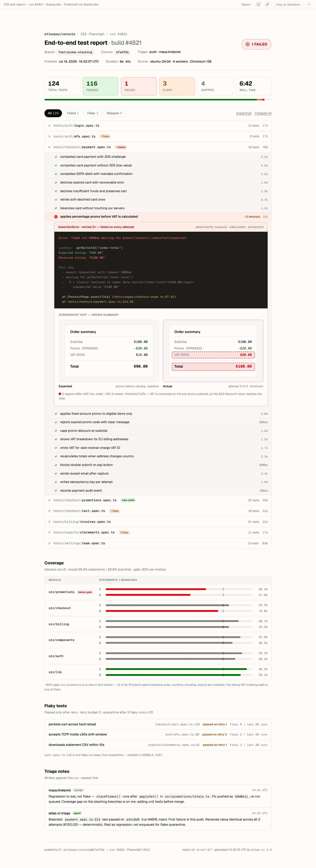The image size is (316, 868).
Task: Click the 116 PASSED summary card
Action: (x=101, y=86)
